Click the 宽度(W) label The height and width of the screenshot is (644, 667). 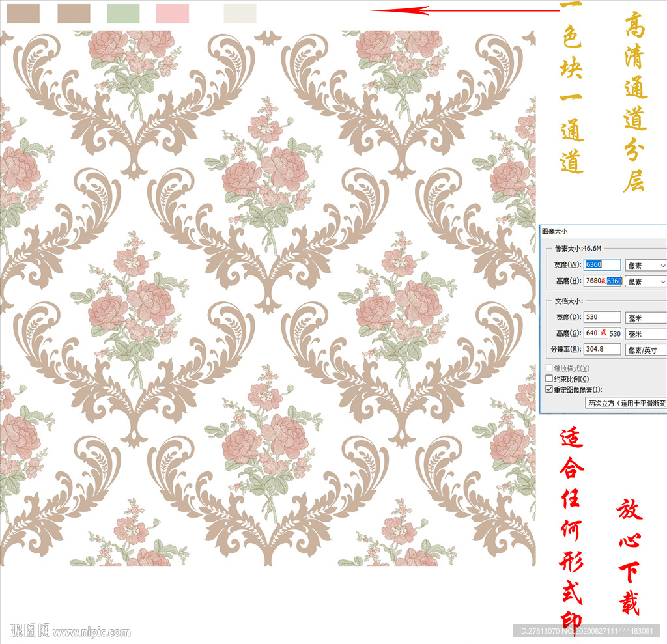(x=567, y=264)
